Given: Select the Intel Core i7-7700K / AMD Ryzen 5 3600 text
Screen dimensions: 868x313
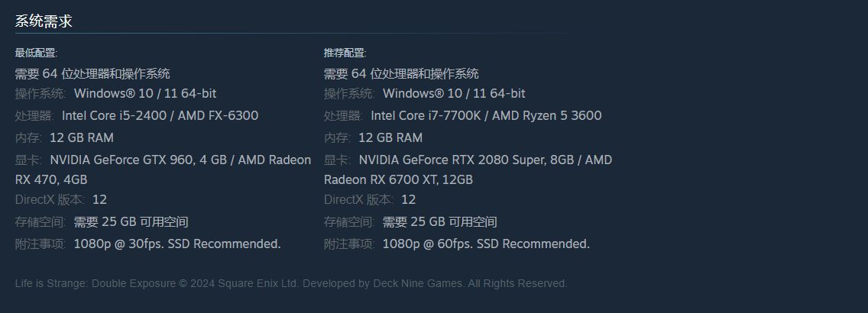Looking at the screenshot, I should pos(486,116).
